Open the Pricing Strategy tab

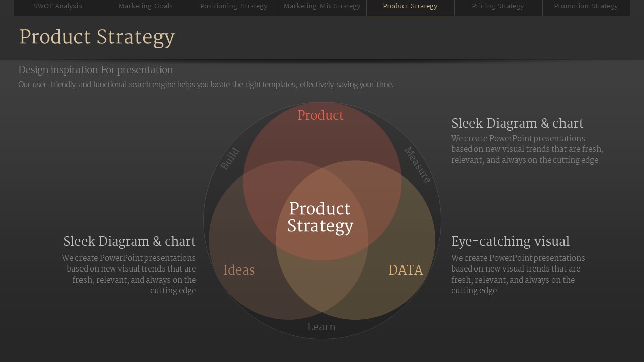pos(498,6)
